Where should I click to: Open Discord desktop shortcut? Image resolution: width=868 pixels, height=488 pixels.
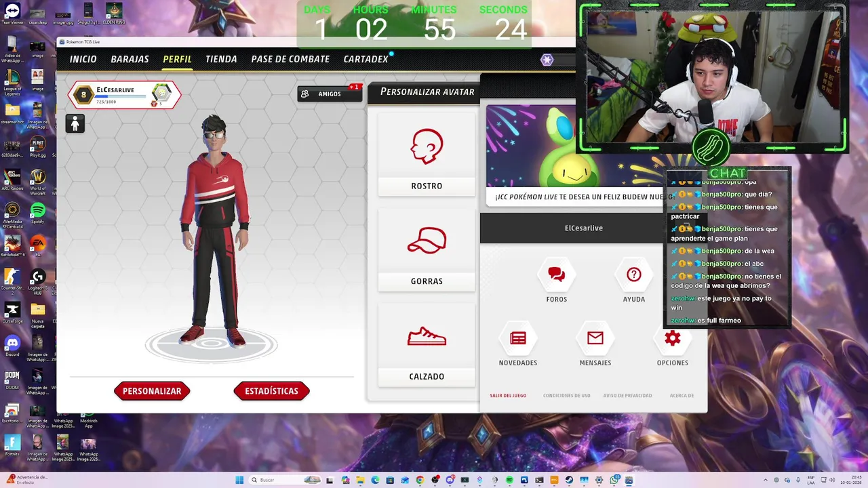[12, 346]
